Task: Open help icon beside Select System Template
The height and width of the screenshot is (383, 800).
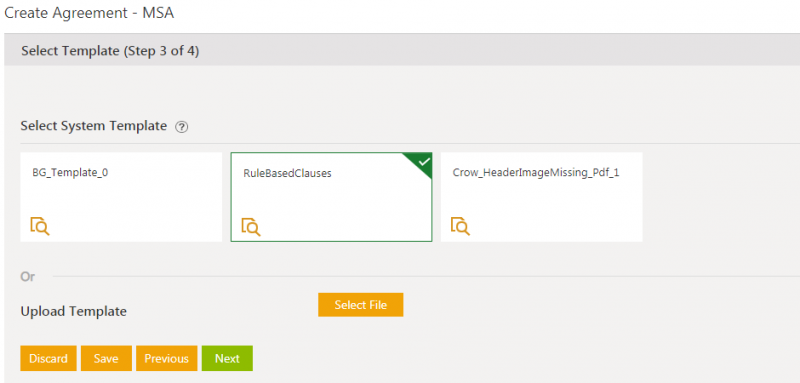Action: pos(182,127)
